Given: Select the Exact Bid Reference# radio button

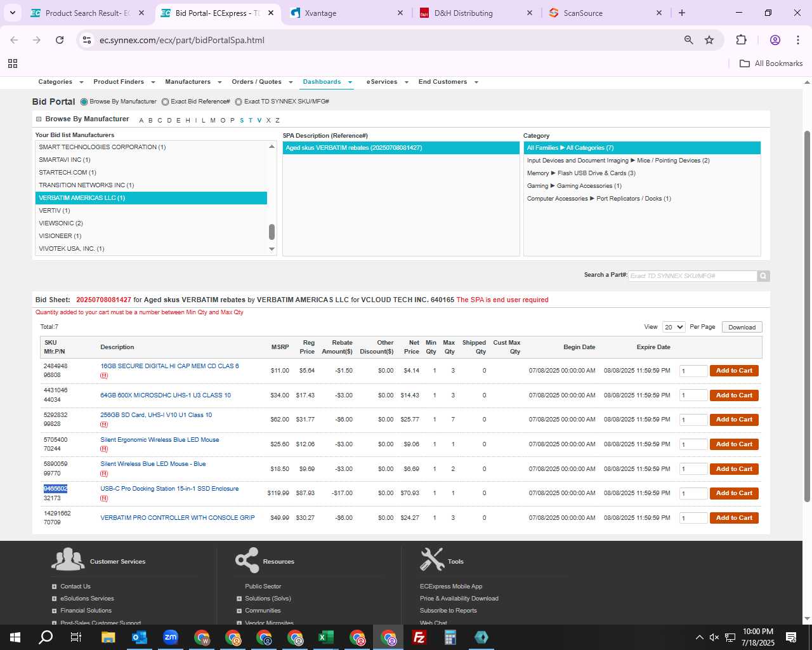Looking at the screenshot, I should click(x=165, y=102).
